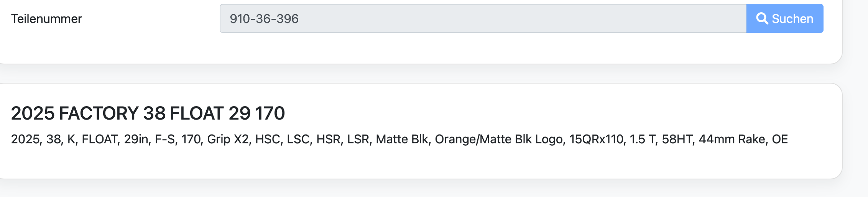868x197 pixels.
Task: Click the magnifying glass search icon
Action: coord(762,18)
